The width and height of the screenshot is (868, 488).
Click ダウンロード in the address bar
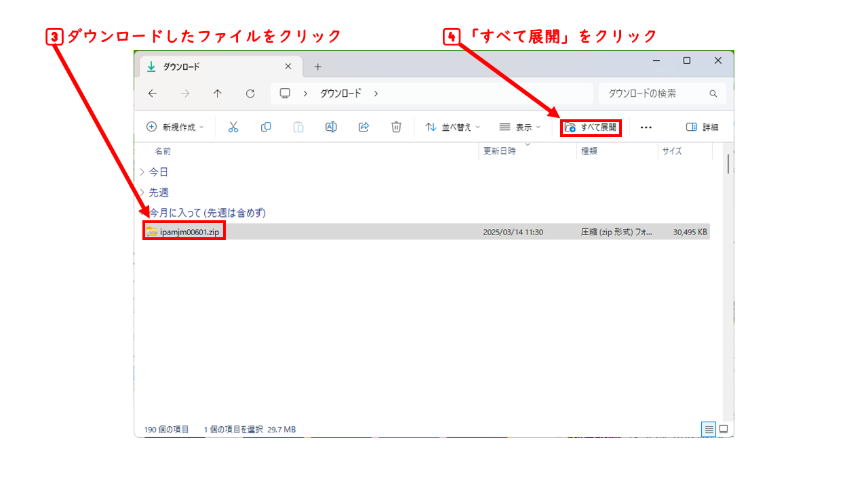coord(340,94)
